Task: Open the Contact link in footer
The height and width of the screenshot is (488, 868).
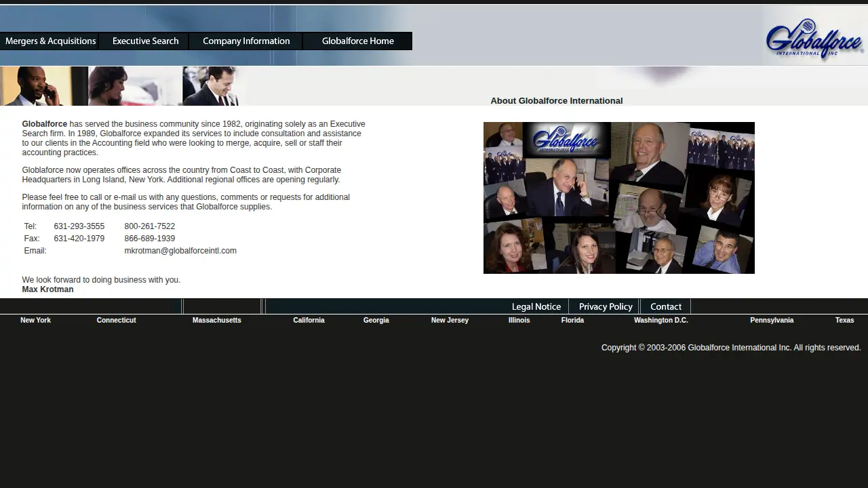Action: [665, 307]
